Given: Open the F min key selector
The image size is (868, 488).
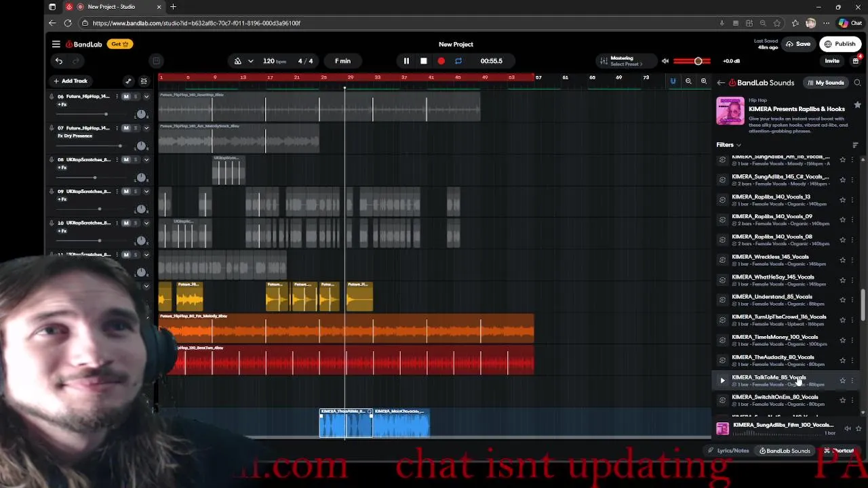Looking at the screenshot, I should coord(342,61).
